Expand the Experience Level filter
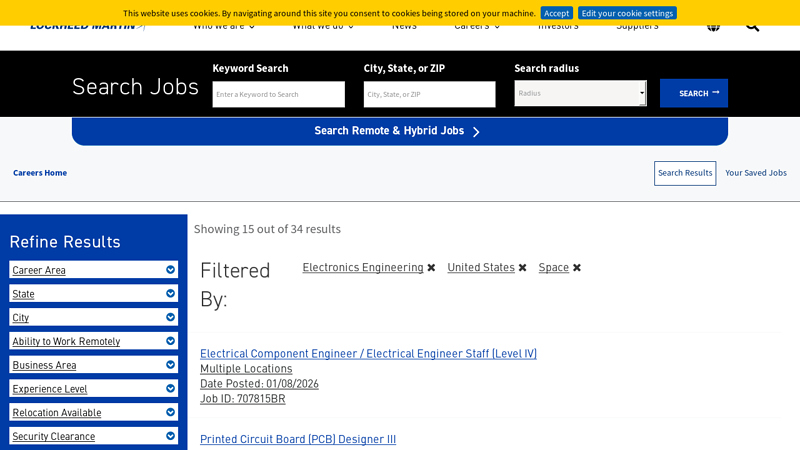This screenshot has height=450, width=800. pyautogui.click(x=93, y=388)
